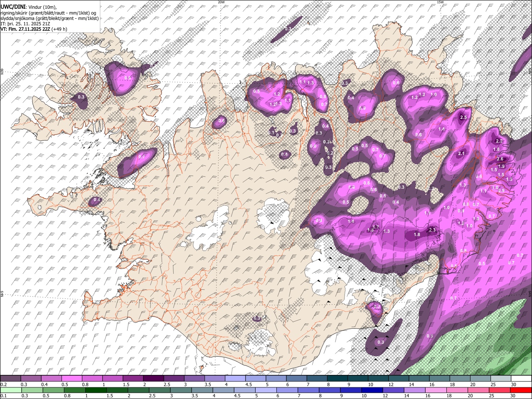Screen dimensions: 532x399
Task: Click the "2.1" precipitation value on the map
Action: 461,154
